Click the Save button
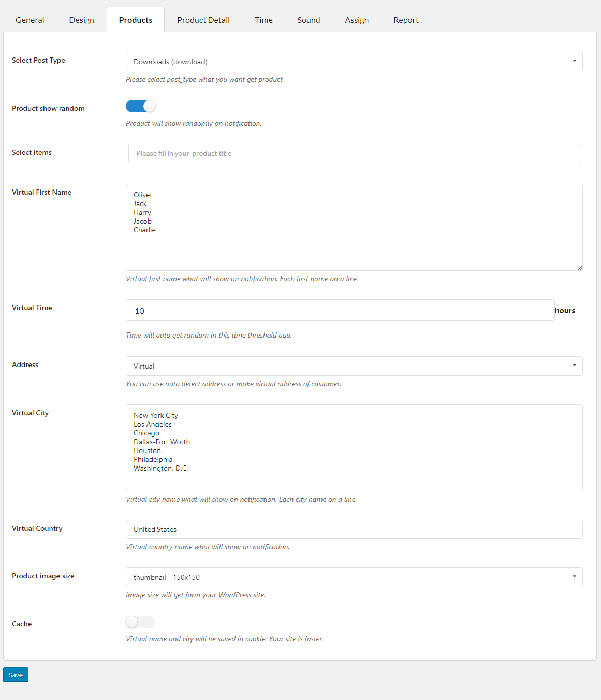601x700 pixels. 16,675
